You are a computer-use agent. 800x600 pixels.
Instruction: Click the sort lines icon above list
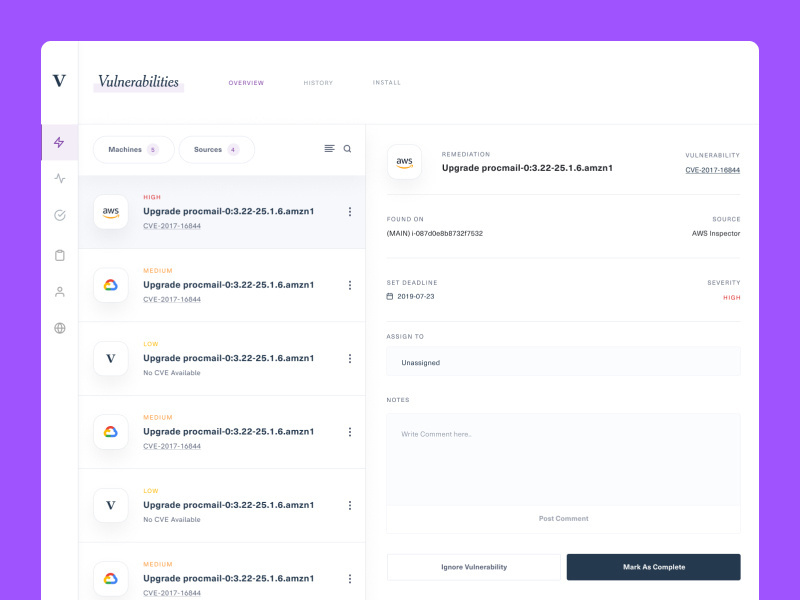click(x=330, y=148)
